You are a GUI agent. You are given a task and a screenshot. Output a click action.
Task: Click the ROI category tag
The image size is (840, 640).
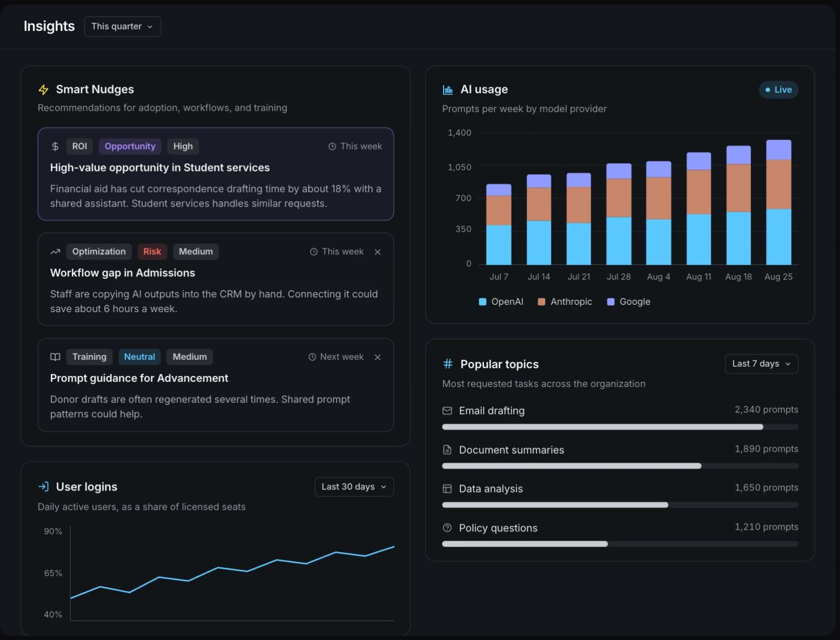(x=80, y=146)
